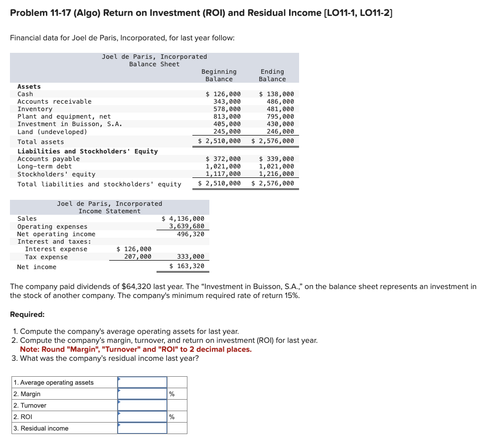This screenshot has width=485, height=448.
Task: Select the Average operating assets input box
Action: [x=142, y=382]
